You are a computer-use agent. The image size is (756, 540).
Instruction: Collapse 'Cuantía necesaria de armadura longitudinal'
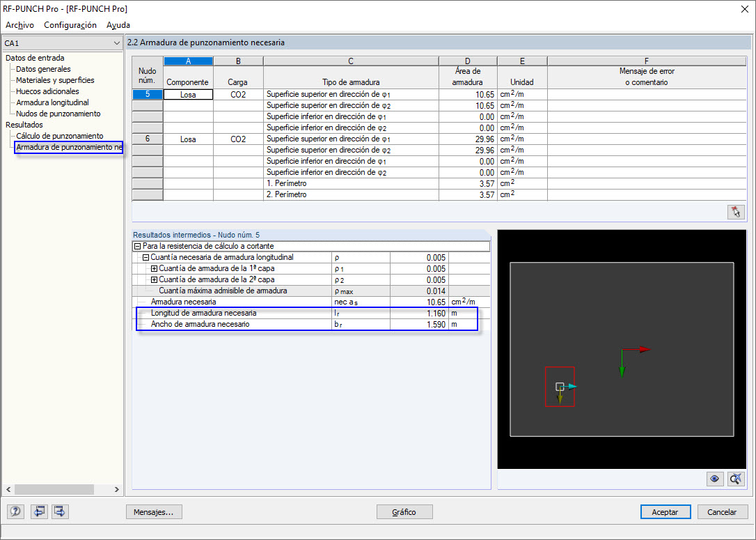145,257
